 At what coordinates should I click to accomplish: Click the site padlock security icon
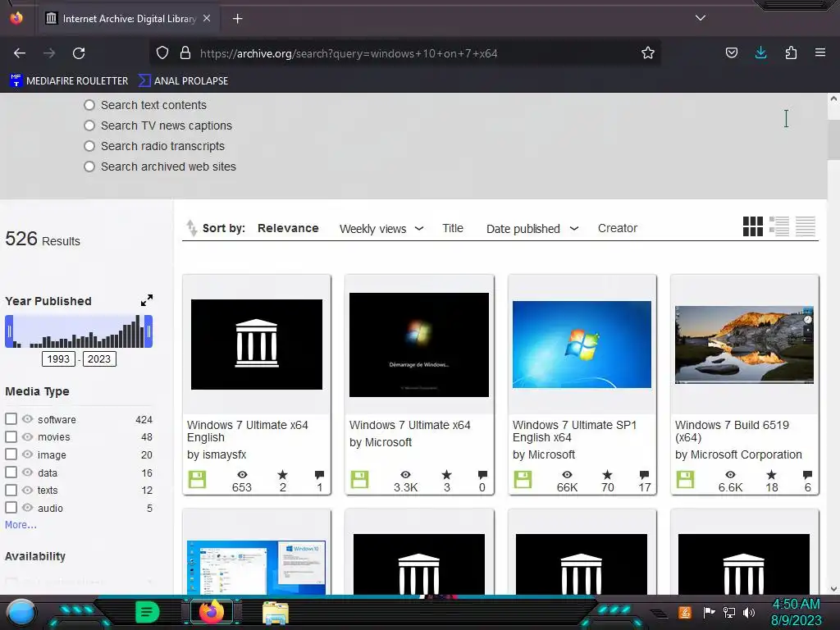pyautogui.click(x=185, y=53)
